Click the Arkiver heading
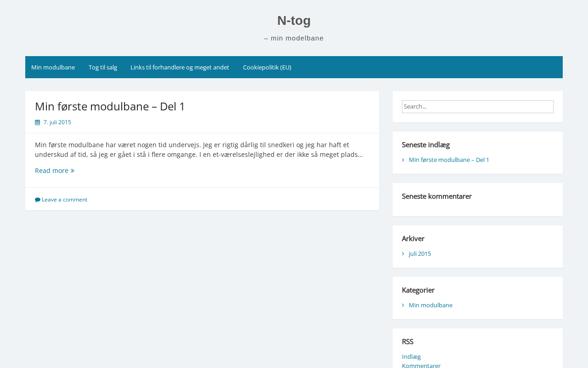This screenshot has width=588, height=368. [x=413, y=239]
